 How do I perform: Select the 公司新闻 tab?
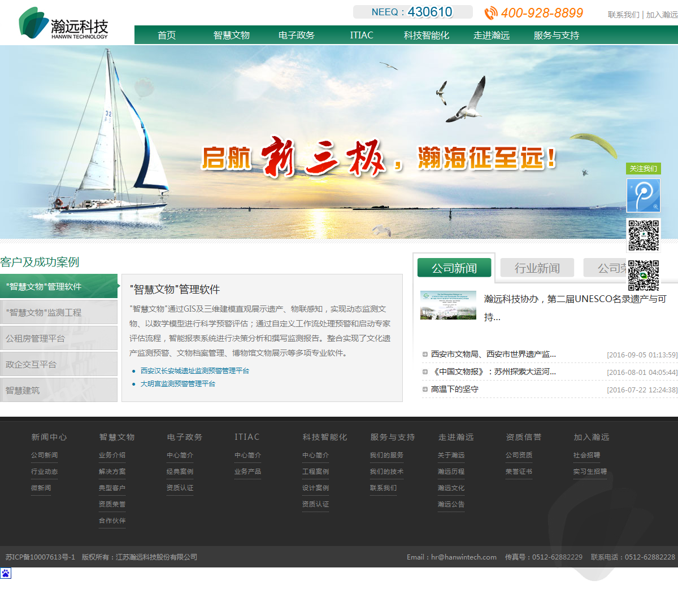pos(454,268)
